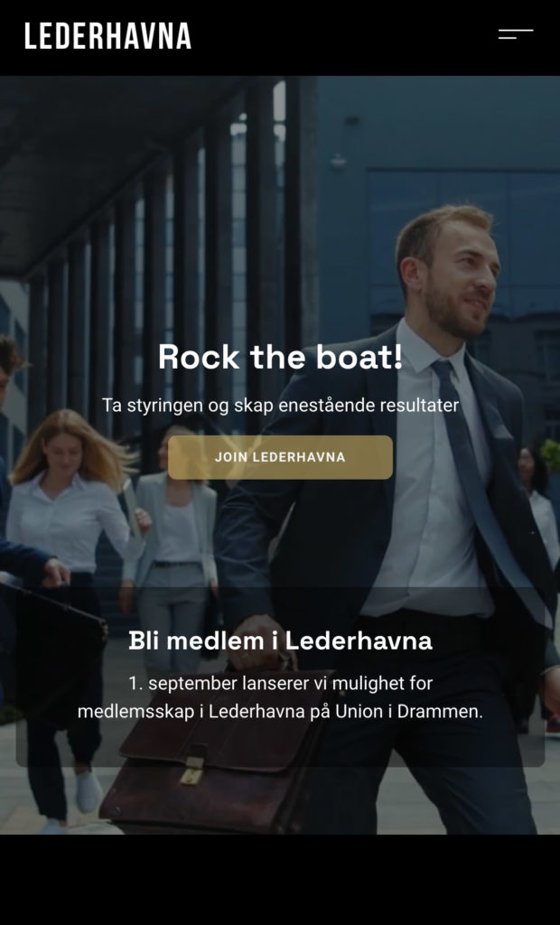560x925 pixels.
Task: Open the hamburger menu icon
Action: pos(515,34)
